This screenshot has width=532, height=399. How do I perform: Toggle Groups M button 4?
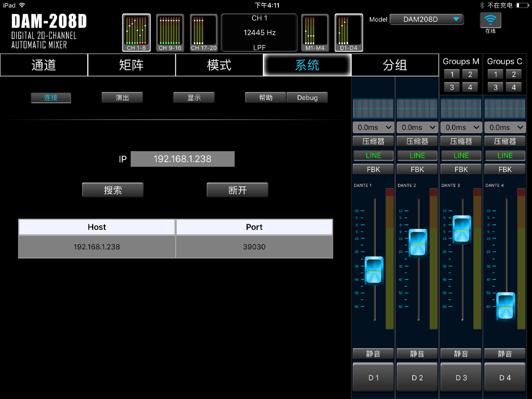coord(470,87)
